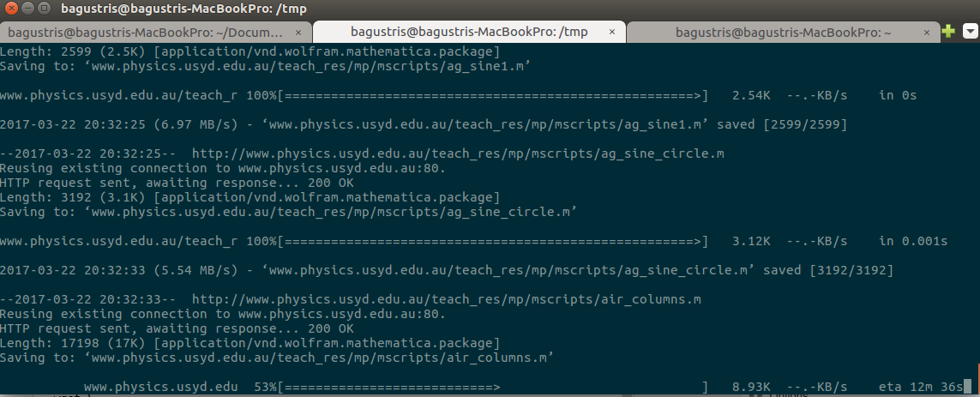Minimize the terminal window
This screenshot has width=980, height=397.
pyautogui.click(x=27, y=9)
